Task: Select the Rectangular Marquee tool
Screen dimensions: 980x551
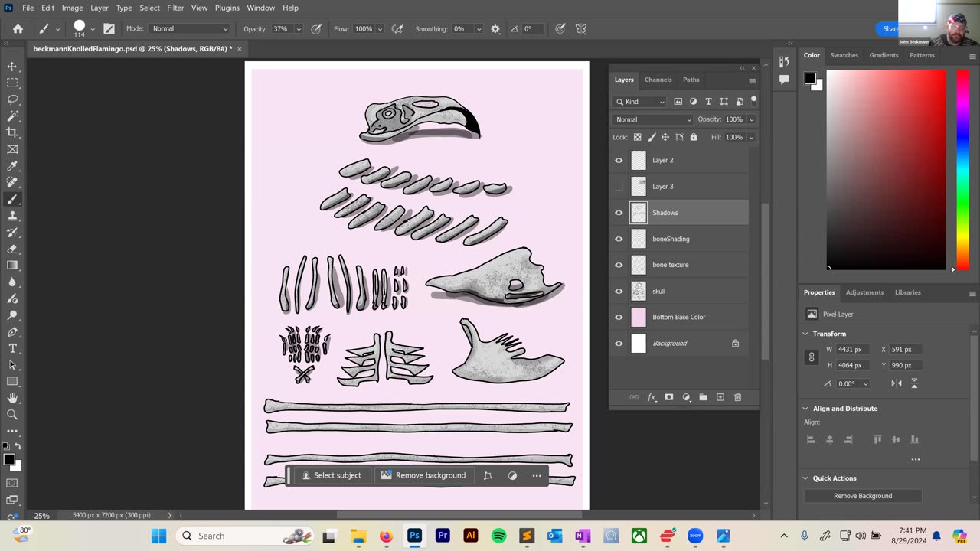Action: pyautogui.click(x=12, y=83)
